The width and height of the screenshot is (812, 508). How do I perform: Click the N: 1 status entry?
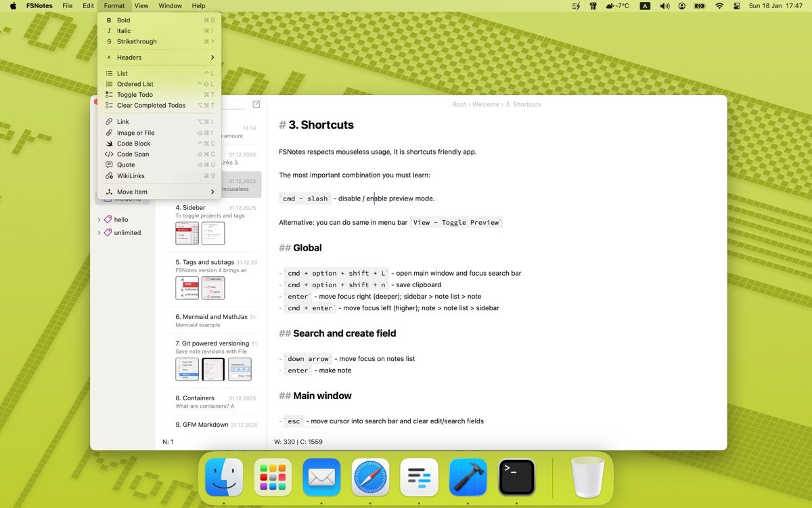click(x=168, y=442)
